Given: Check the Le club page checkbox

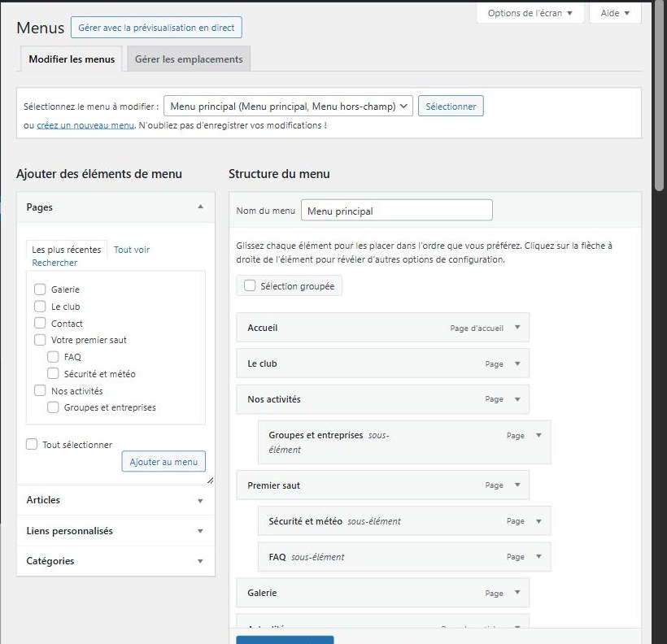Looking at the screenshot, I should click(x=40, y=307).
